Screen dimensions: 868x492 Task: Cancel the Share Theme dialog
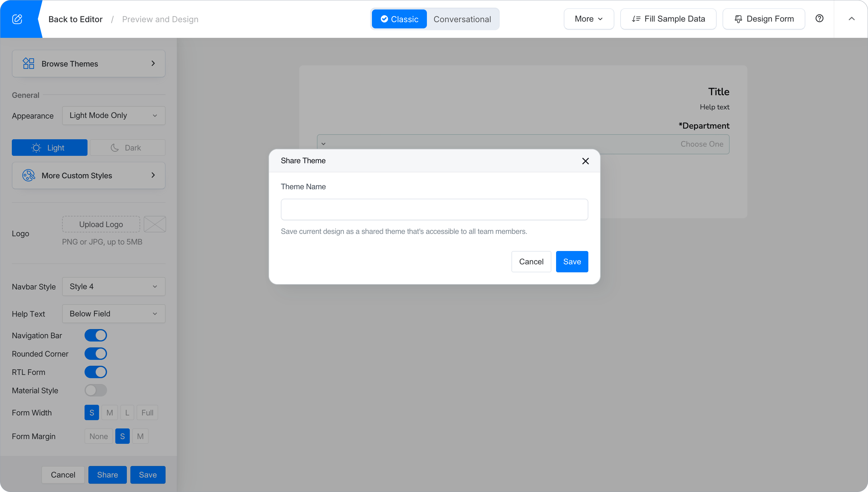[531, 262]
